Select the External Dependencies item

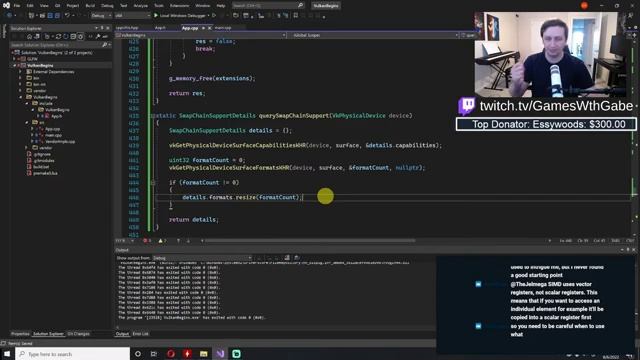53,72
